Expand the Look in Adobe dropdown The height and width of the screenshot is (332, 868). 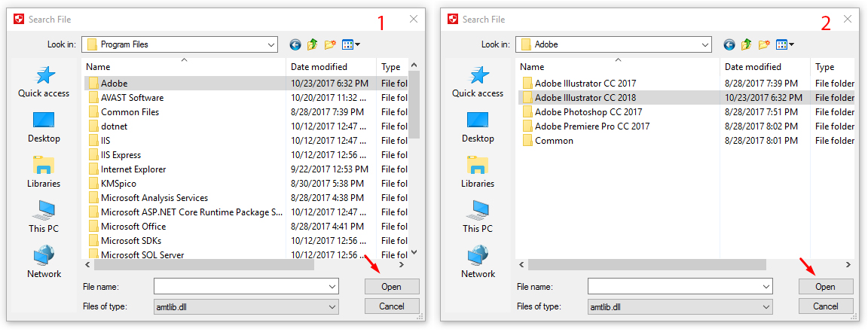tap(705, 44)
